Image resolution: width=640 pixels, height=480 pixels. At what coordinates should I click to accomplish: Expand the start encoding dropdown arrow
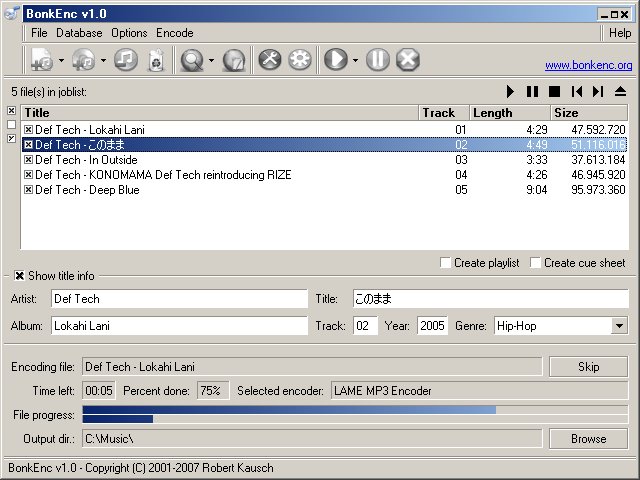click(355, 60)
